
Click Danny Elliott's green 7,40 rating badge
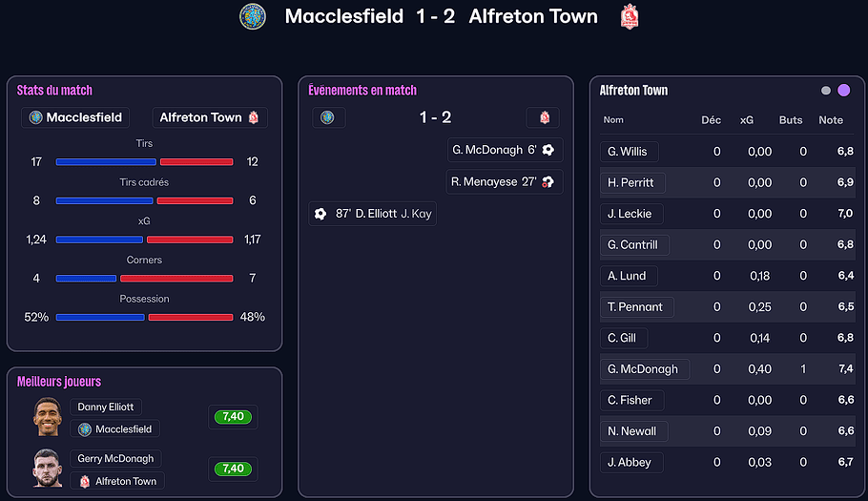(x=233, y=417)
